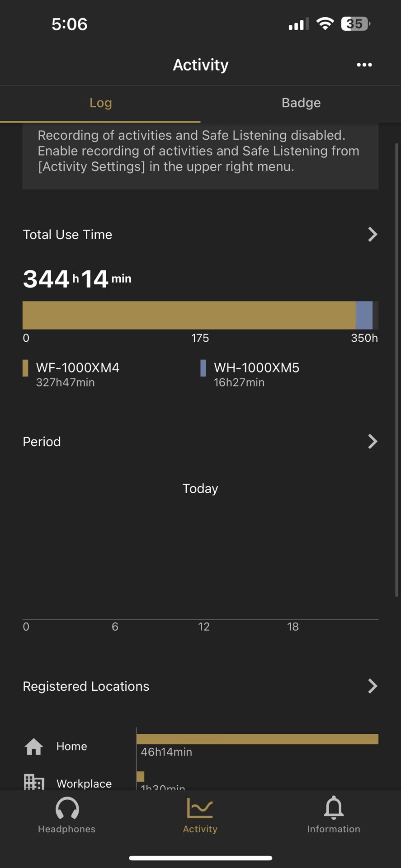Screen dimensions: 401x868
Task: Tap the Headphones icon in bottom bar
Action: point(67,808)
